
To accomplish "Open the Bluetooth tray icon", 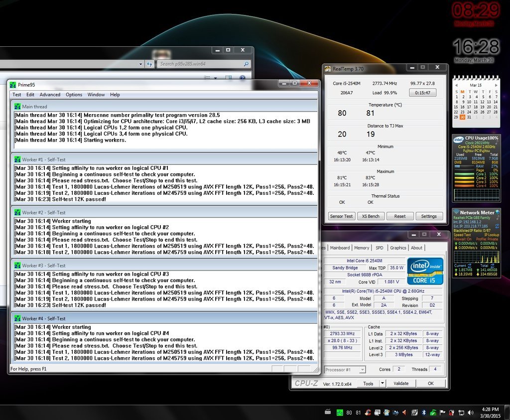I will [x=424, y=413].
